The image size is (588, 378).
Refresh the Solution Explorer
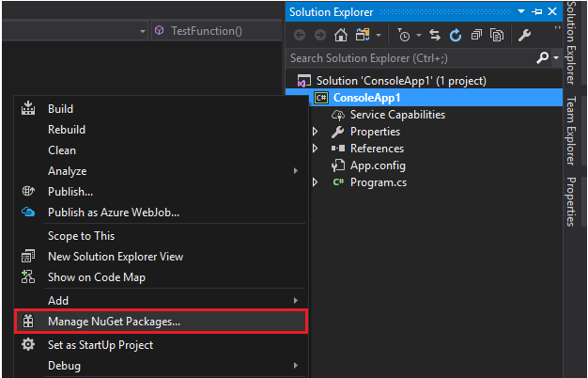tap(456, 35)
